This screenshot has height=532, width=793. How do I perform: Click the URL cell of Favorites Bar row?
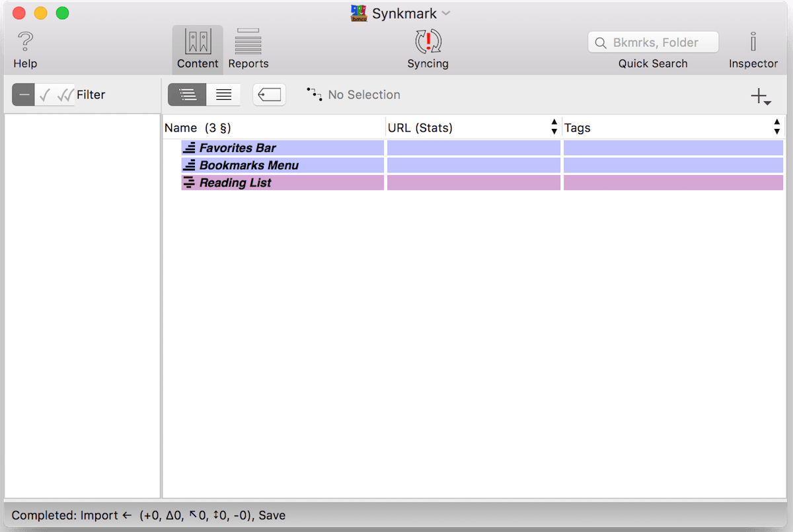click(474, 148)
